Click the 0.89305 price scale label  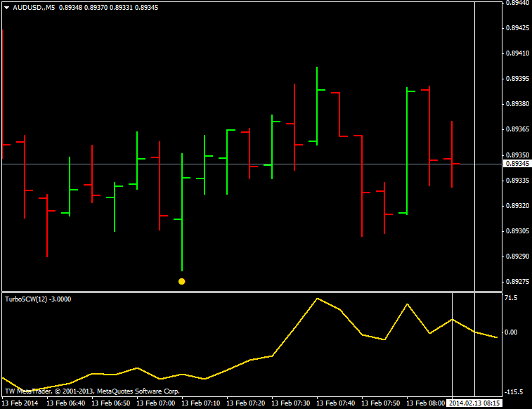pos(517,231)
